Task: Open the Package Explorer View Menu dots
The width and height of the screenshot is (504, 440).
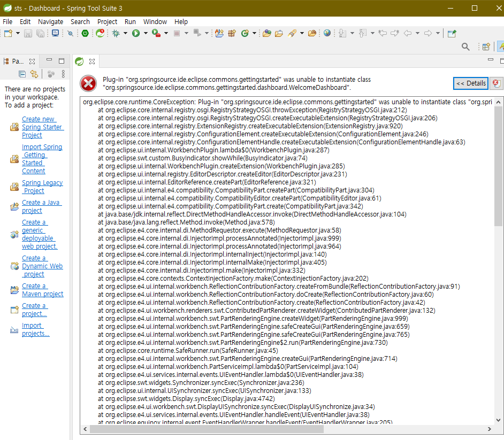Action: tap(63, 74)
